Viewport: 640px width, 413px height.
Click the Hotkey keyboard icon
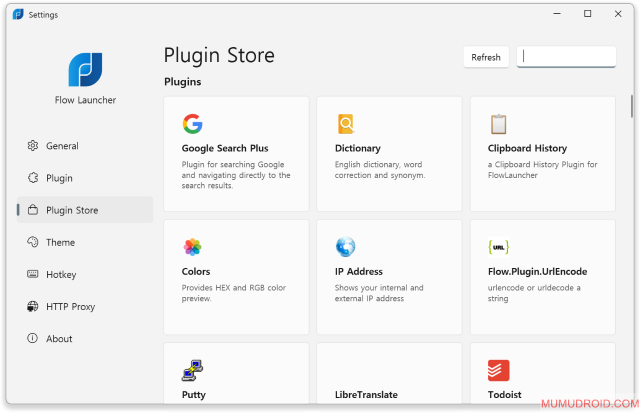click(x=33, y=274)
